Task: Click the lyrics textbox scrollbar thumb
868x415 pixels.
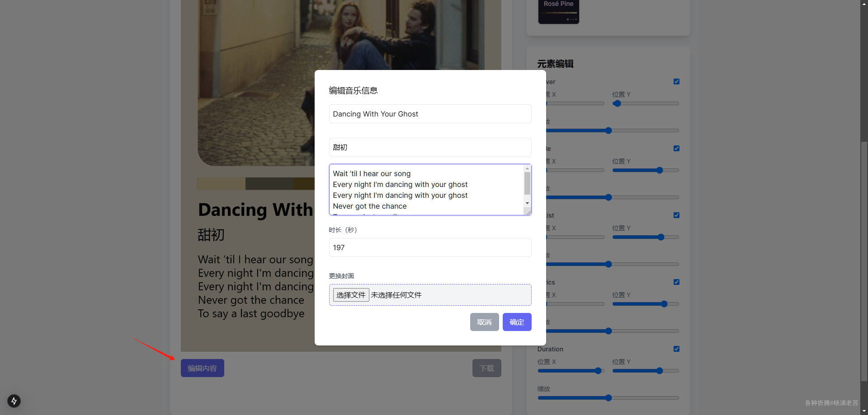Action: tap(527, 183)
